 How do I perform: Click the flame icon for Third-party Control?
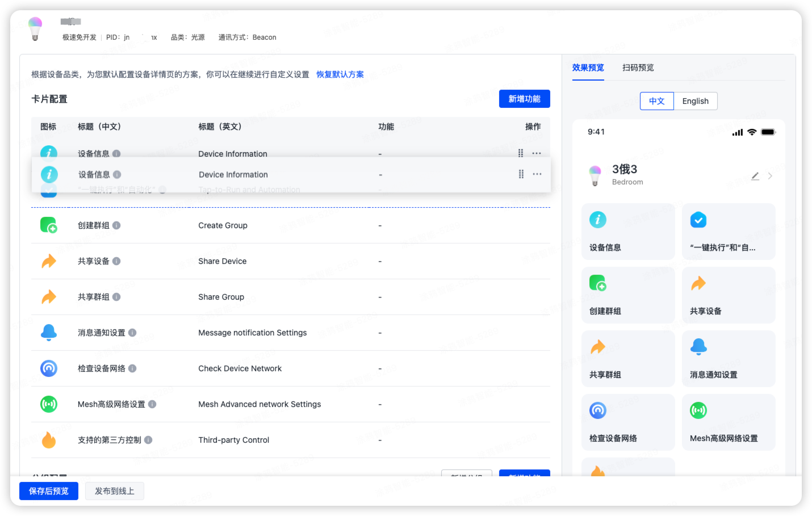coord(49,440)
